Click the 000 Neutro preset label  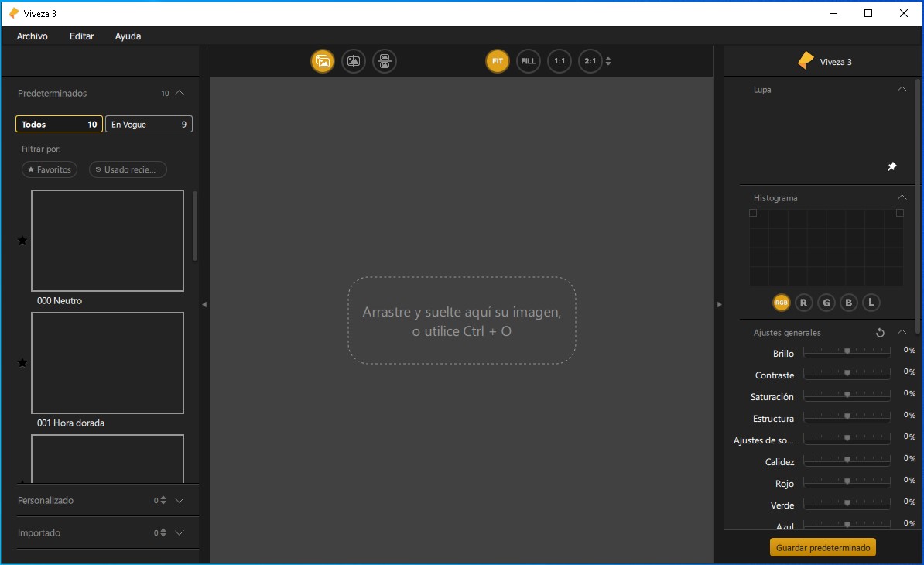pos(60,300)
